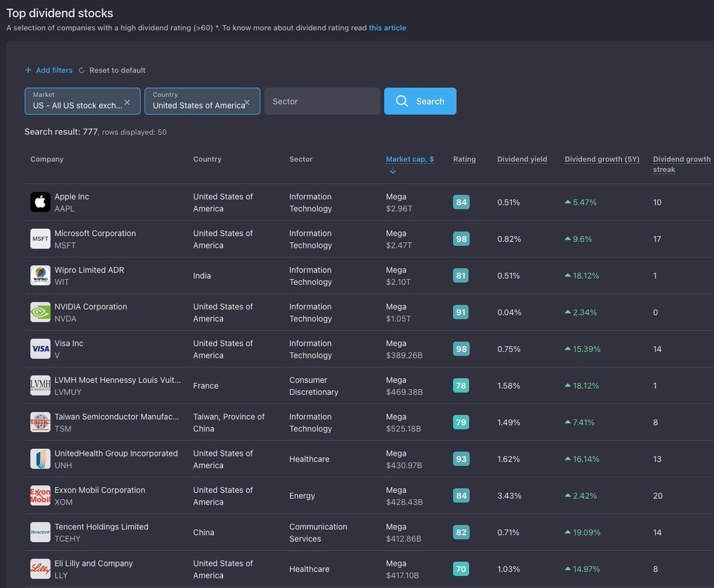Screen dimensions: 714x588
Task: Click Microsoft's ticker MSFT text
Action: coord(65,246)
